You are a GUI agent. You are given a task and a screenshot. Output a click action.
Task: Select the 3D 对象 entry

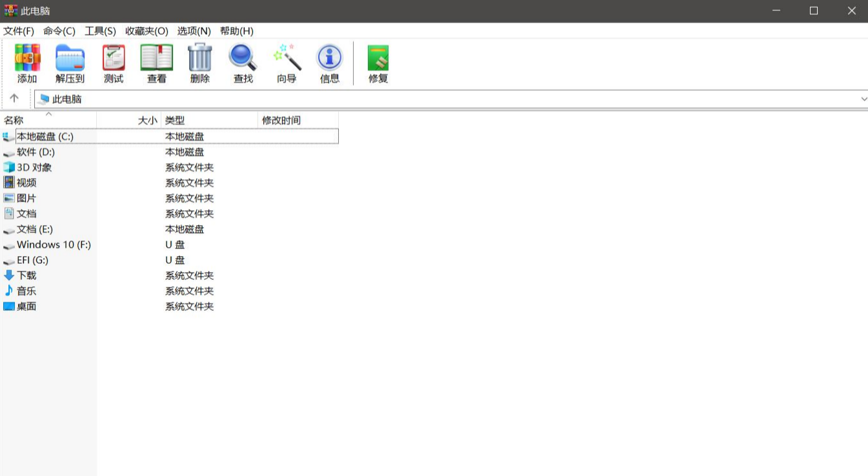(34, 167)
